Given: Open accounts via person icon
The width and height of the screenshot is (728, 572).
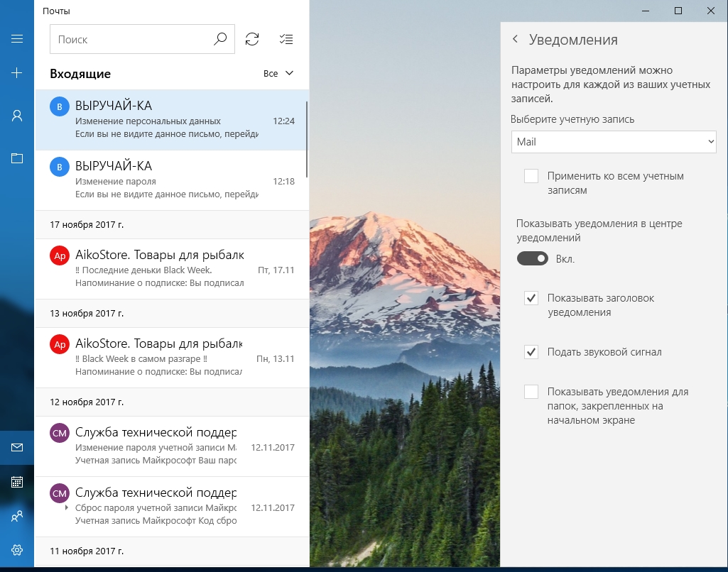Looking at the screenshot, I should coord(17,116).
